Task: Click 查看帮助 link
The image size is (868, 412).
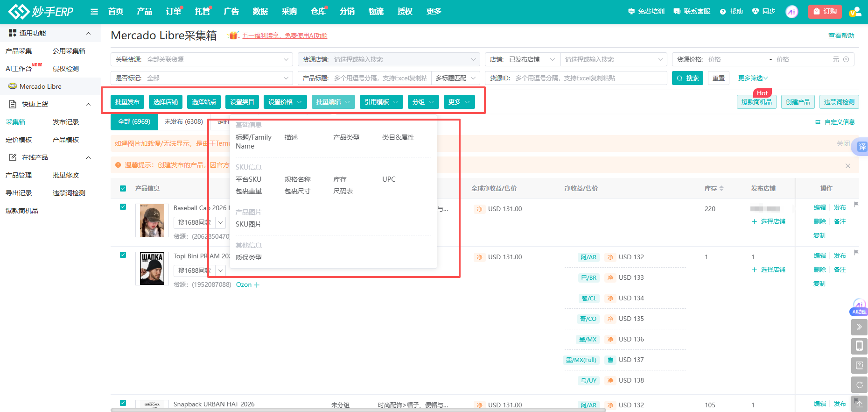Action: point(841,36)
